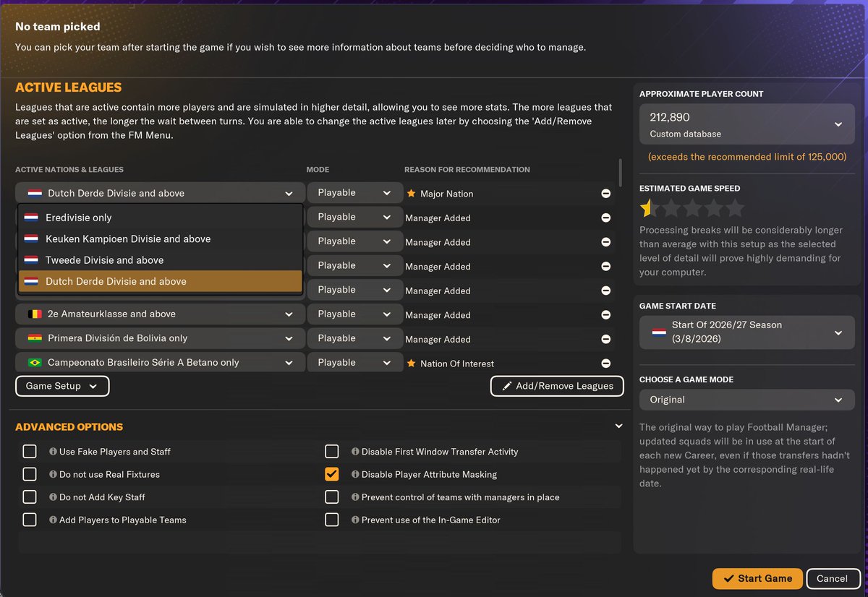Click info icon for Add Players to Playable Teams

(x=53, y=520)
